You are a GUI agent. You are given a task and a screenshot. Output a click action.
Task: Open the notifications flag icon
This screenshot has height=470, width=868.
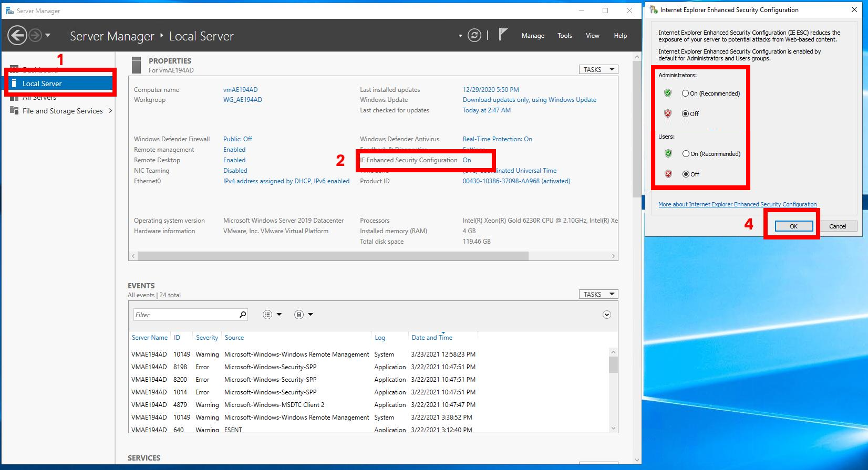(x=503, y=35)
